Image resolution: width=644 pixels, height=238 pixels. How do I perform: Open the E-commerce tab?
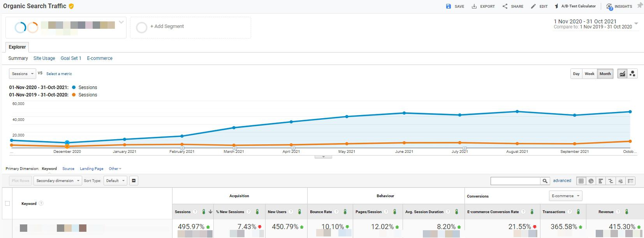coord(100,58)
